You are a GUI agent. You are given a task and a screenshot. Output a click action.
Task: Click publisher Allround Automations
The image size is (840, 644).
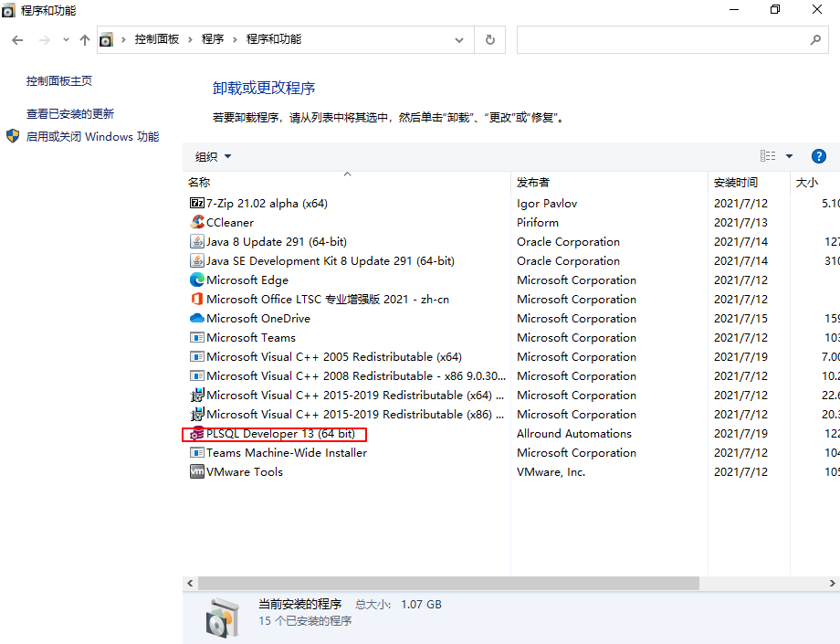573,433
